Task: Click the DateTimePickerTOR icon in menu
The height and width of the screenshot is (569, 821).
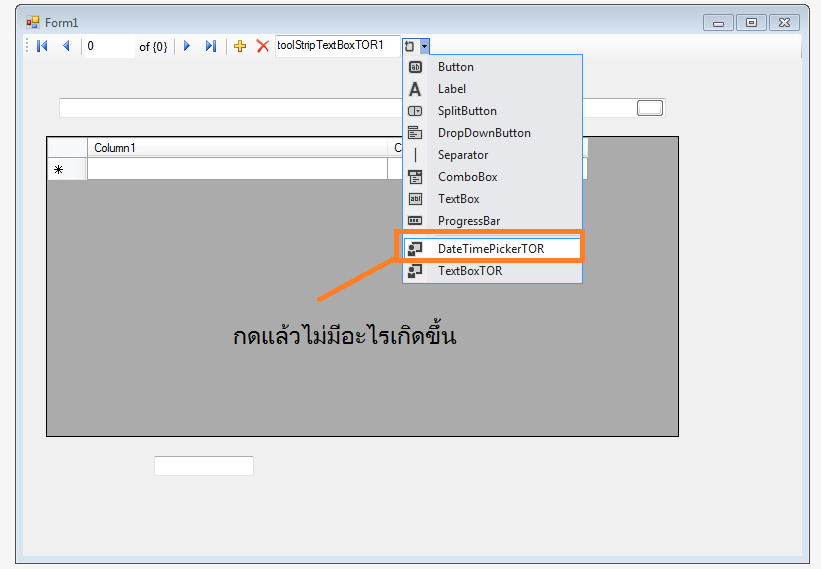Action: [415, 249]
